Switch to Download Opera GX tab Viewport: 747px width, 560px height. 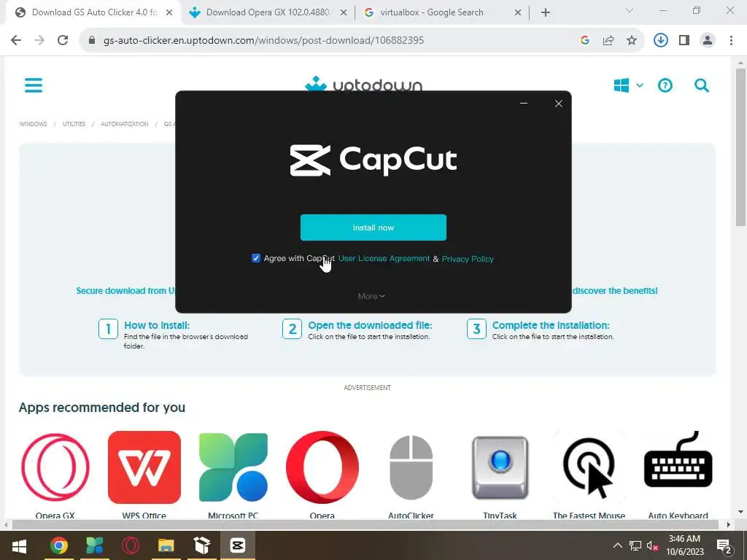[268, 12]
